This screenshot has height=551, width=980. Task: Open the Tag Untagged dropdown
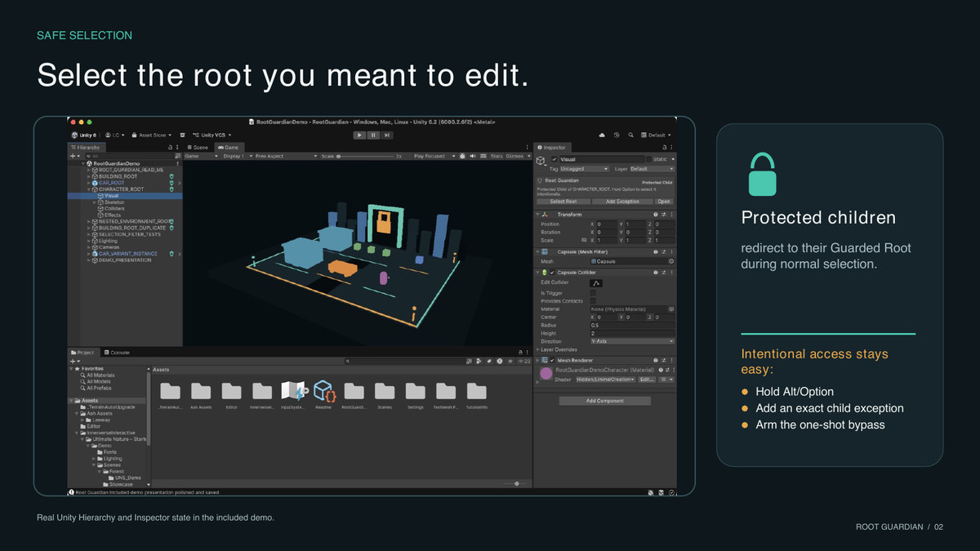[583, 169]
